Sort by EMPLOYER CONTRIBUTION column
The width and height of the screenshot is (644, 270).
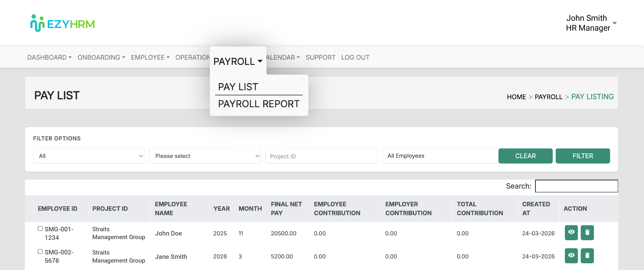(417, 208)
